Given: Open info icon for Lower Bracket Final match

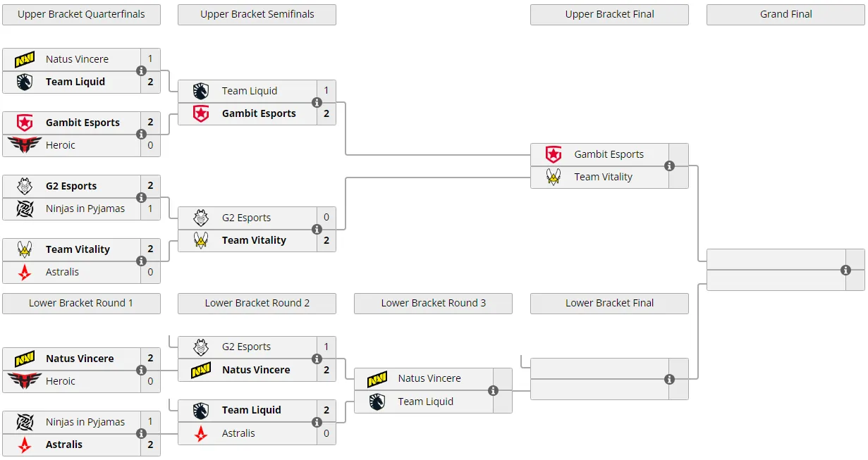Looking at the screenshot, I should tap(669, 379).
